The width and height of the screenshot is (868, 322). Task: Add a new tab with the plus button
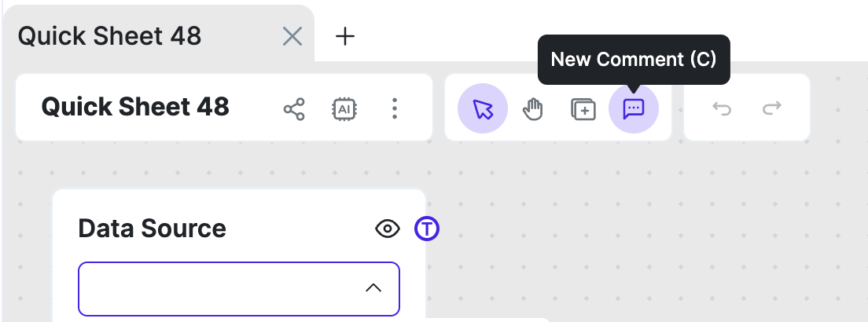pyautogui.click(x=344, y=36)
